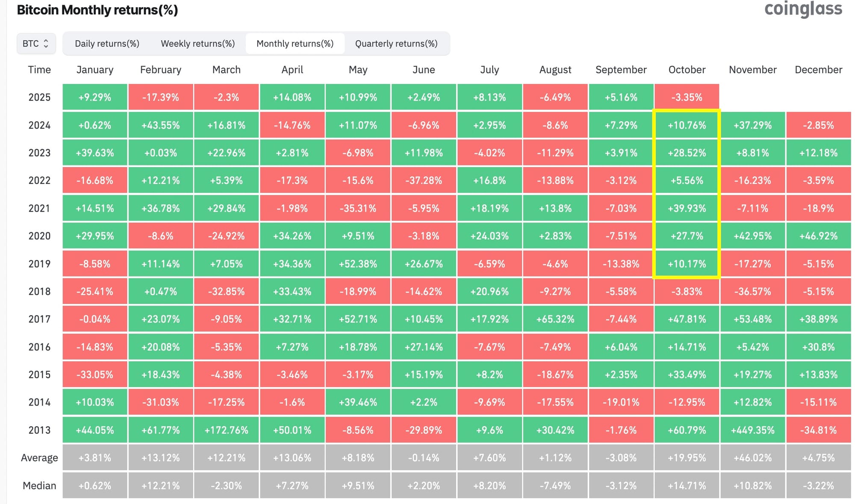Click the BTC selector up-down chevron
855x504 pixels.
tap(46, 44)
